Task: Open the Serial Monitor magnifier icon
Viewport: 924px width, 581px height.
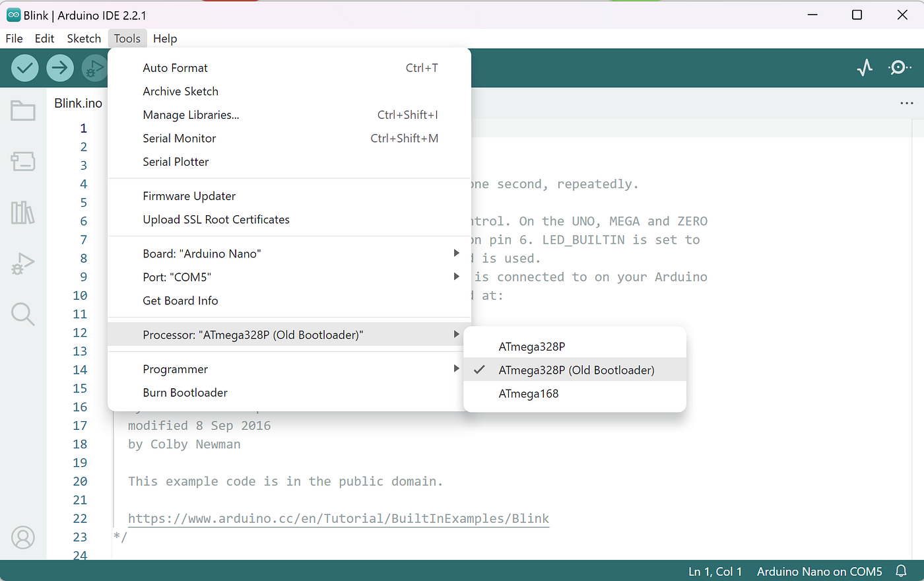Action: coord(899,67)
